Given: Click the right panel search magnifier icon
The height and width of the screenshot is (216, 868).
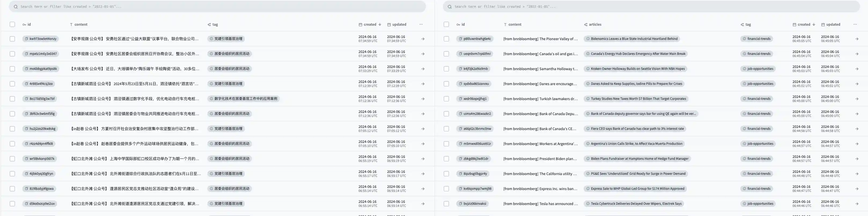Looking at the screenshot, I should click(450, 7).
